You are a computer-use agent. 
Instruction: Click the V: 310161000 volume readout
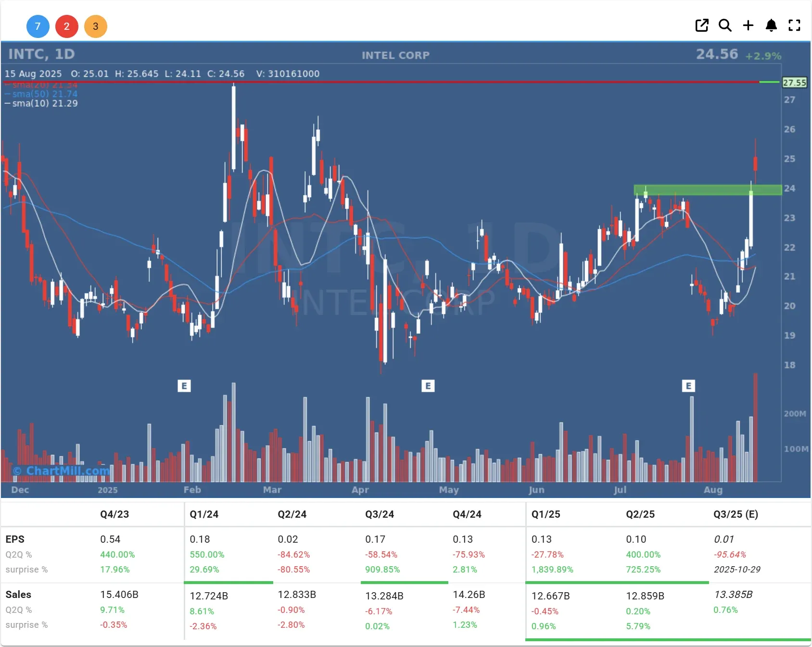click(x=288, y=74)
